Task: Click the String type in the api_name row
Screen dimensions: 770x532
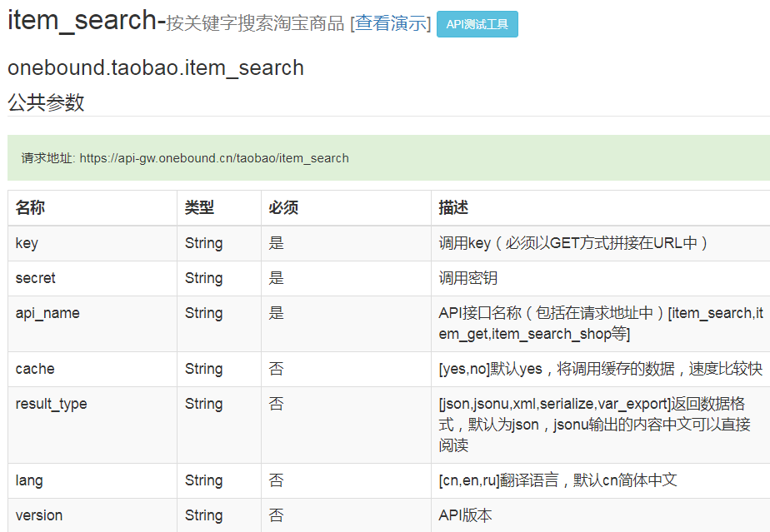Action: pos(204,314)
